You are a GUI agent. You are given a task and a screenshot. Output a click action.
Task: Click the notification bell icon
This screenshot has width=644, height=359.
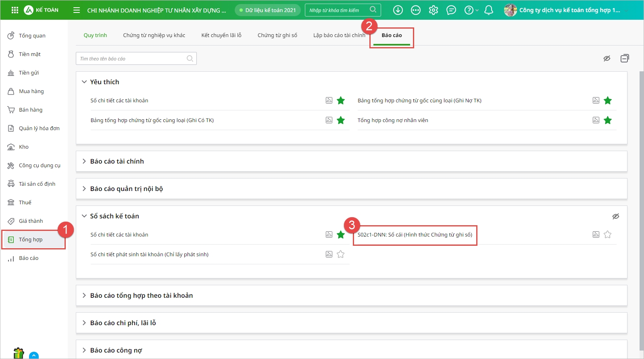click(488, 10)
